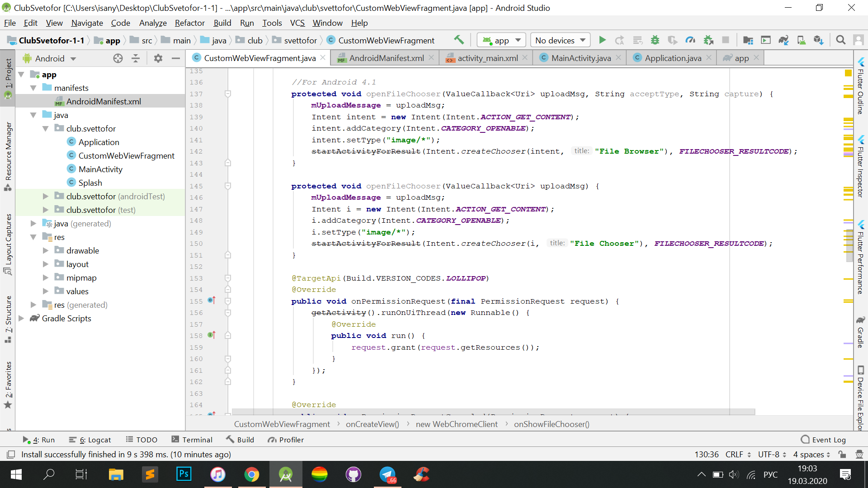Click the Debug app bug icon
Image resolution: width=868 pixels, height=488 pixels.
(655, 40)
